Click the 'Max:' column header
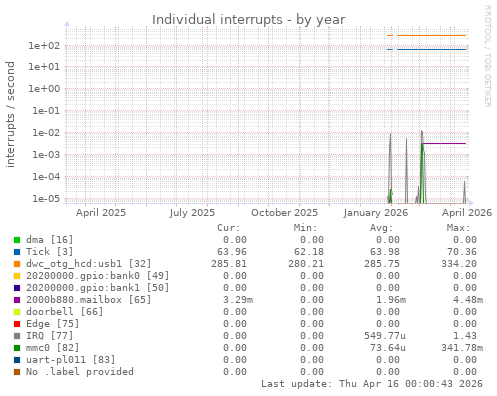This screenshot has height=396, width=497. 458,228
